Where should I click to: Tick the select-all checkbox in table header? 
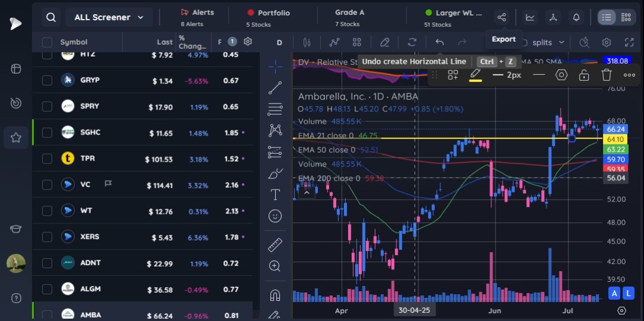point(48,42)
